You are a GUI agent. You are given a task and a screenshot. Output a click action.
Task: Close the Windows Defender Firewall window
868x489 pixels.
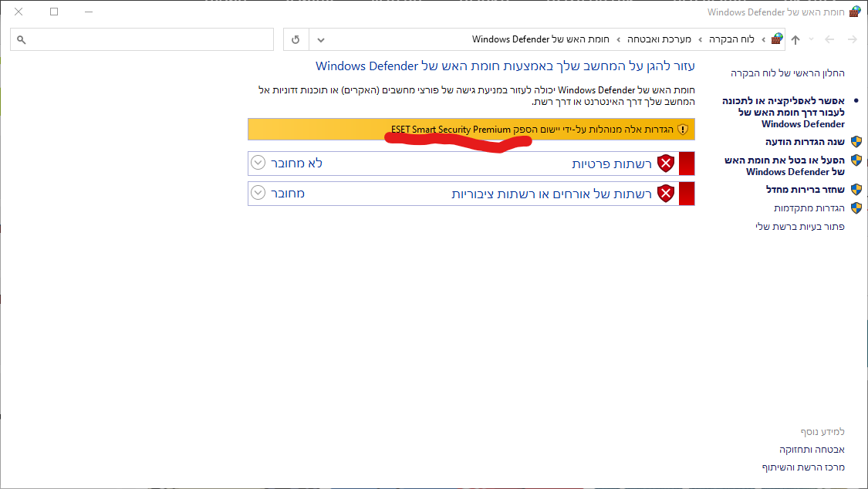click(19, 12)
